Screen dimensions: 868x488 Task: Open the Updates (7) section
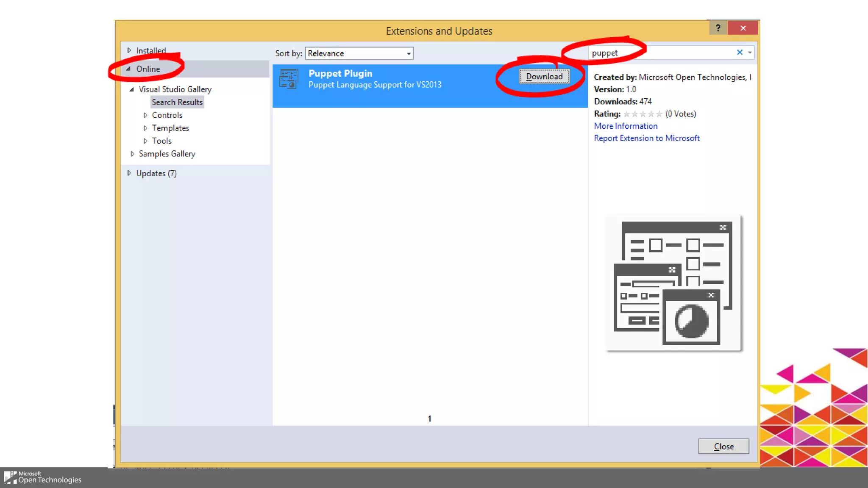click(156, 173)
